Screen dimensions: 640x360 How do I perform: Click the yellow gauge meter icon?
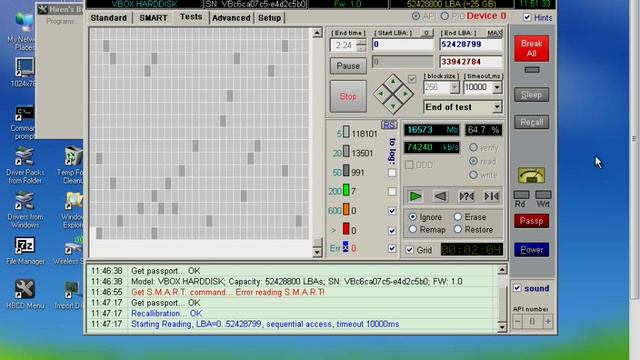[x=531, y=176]
